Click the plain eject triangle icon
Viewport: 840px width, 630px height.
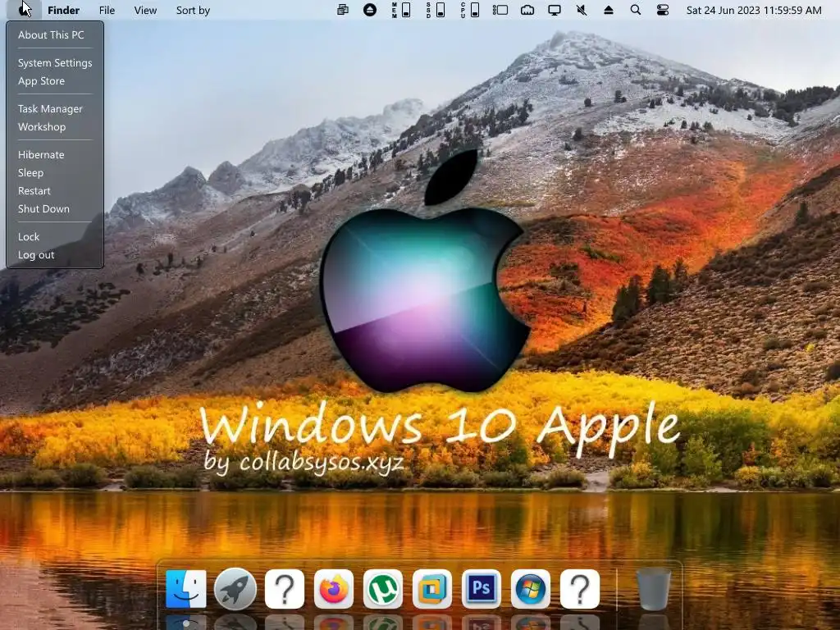(609, 10)
